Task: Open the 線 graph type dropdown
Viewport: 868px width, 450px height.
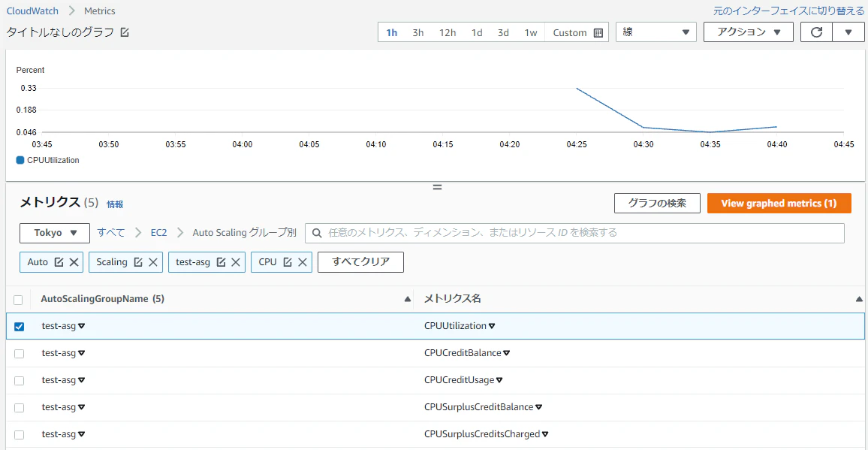Action: (656, 32)
